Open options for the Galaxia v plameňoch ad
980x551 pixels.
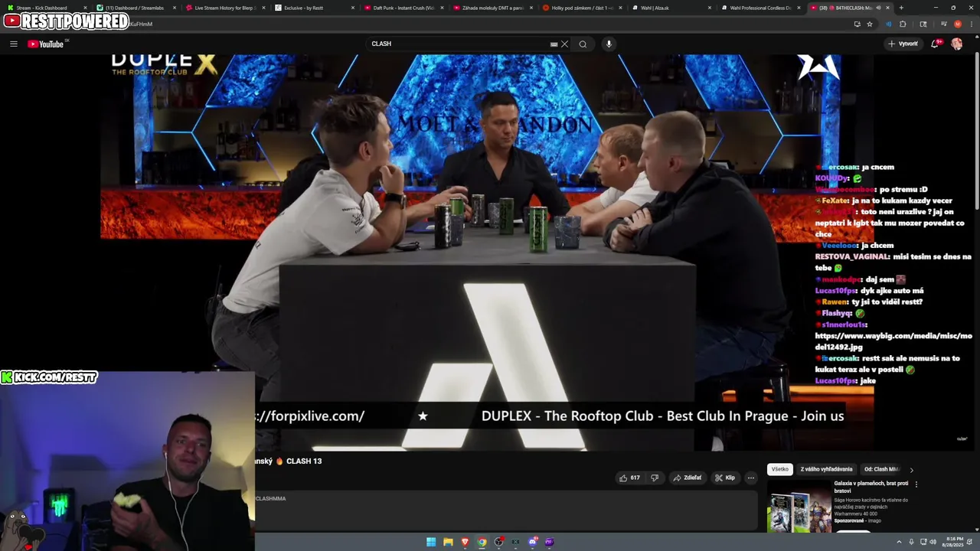click(x=916, y=484)
